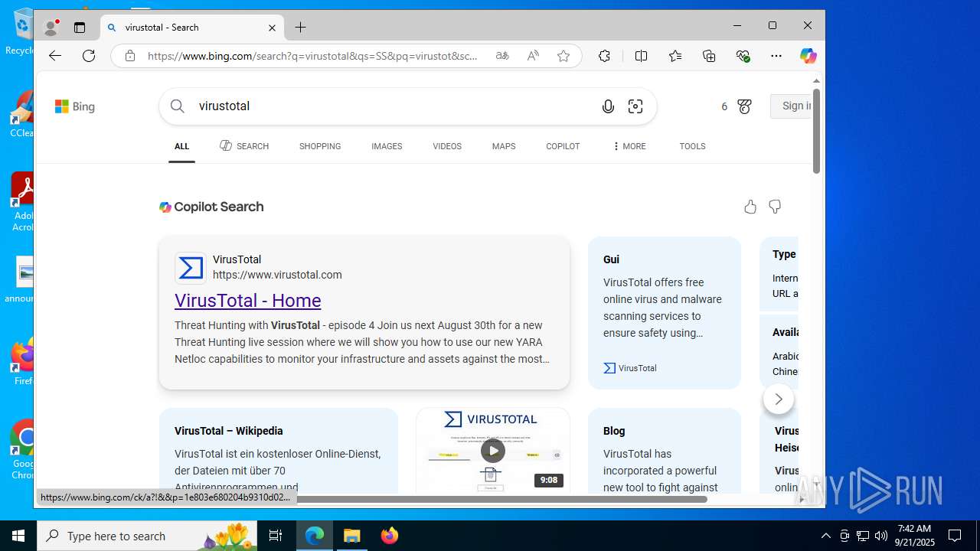Play the VirusTotal video thumbnail
This screenshot has height=551, width=980.
493,451
